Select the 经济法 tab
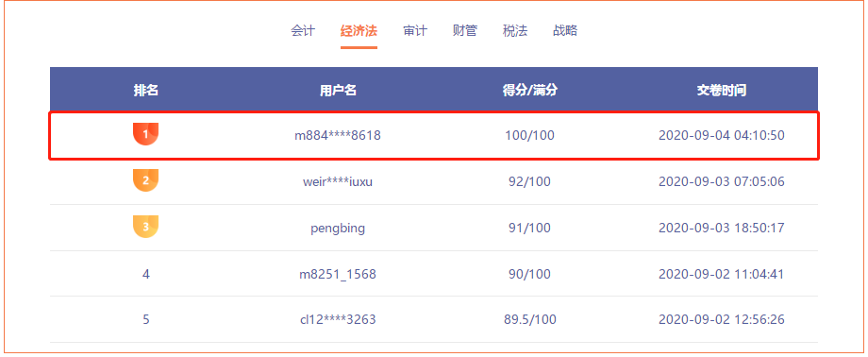This screenshot has width=868, height=357. 359,30
